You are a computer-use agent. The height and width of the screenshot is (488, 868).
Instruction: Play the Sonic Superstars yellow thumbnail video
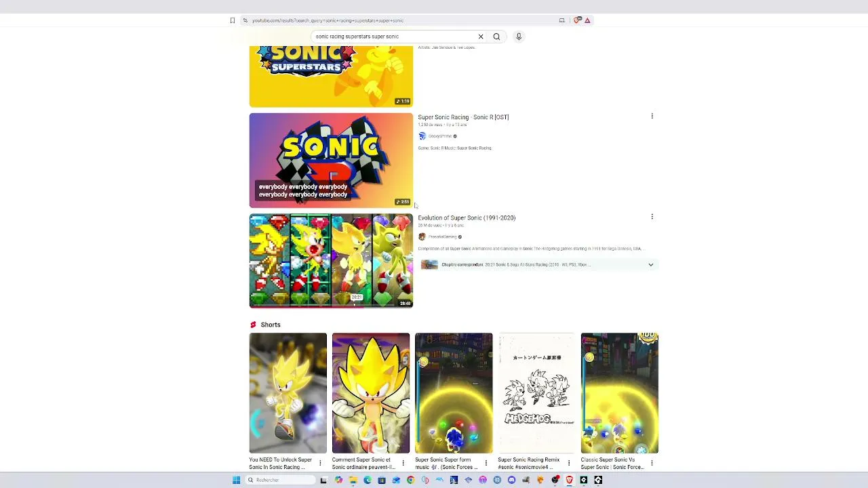coord(331,77)
